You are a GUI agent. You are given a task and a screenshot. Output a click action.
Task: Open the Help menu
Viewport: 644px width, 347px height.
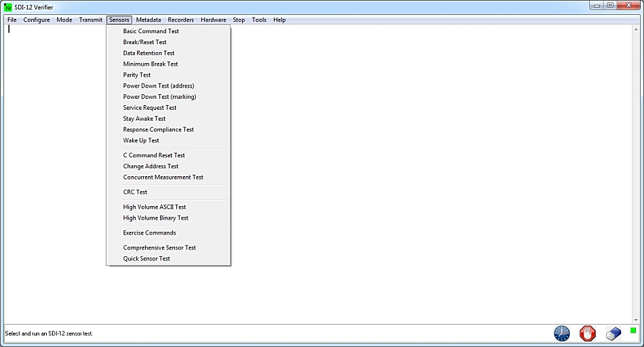(279, 20)
